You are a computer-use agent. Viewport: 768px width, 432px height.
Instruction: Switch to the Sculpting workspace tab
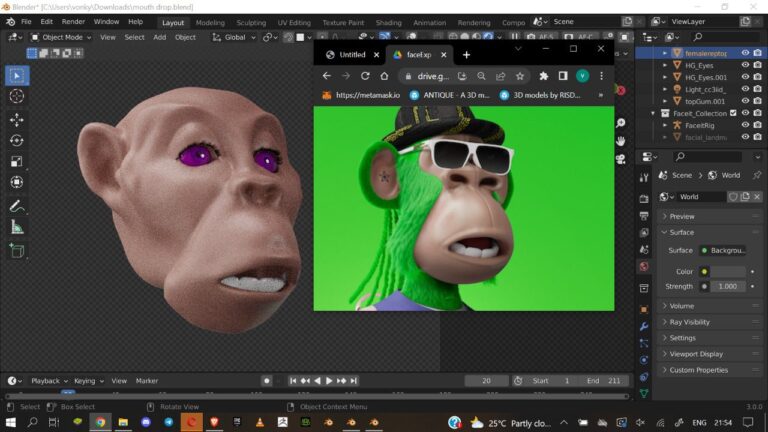point(251,23)
